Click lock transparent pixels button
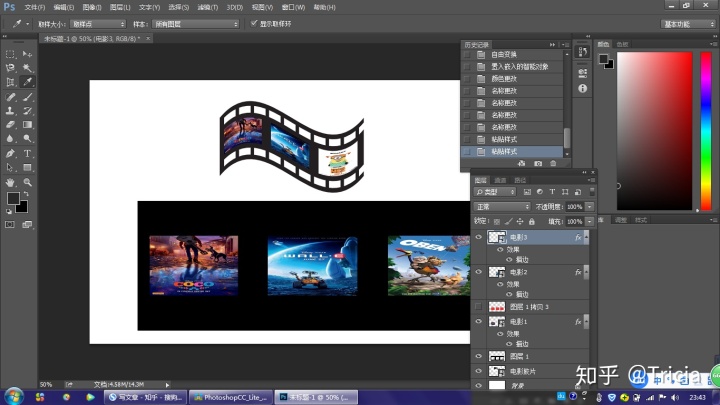Screen dimensions: 720x405 [x=496, y=221]
